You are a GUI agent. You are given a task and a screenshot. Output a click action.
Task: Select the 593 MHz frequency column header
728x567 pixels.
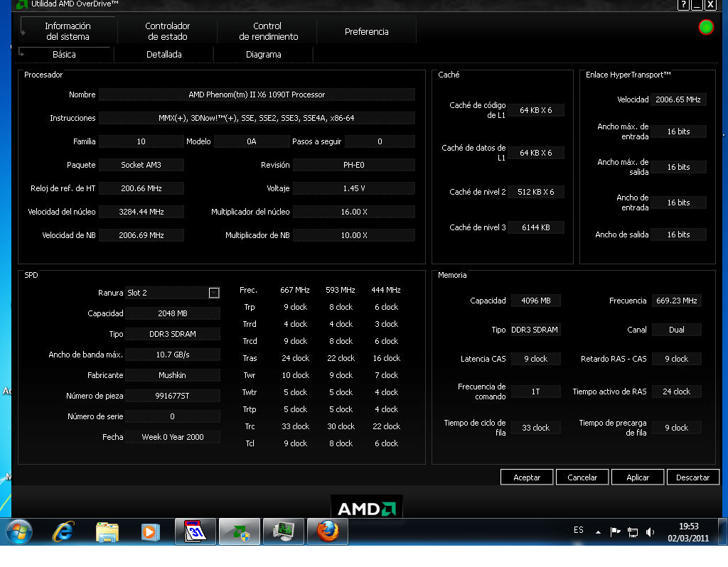pos(341,290)
